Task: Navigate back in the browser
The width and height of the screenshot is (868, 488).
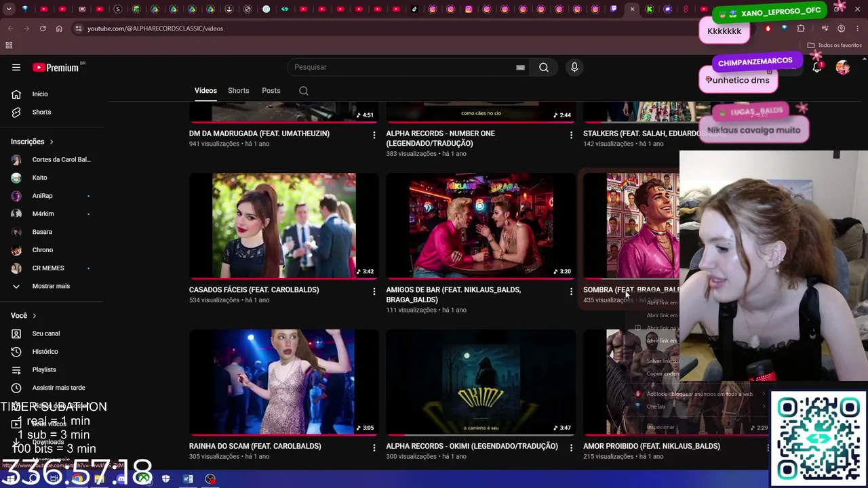Action: click(x=10, y=28)
